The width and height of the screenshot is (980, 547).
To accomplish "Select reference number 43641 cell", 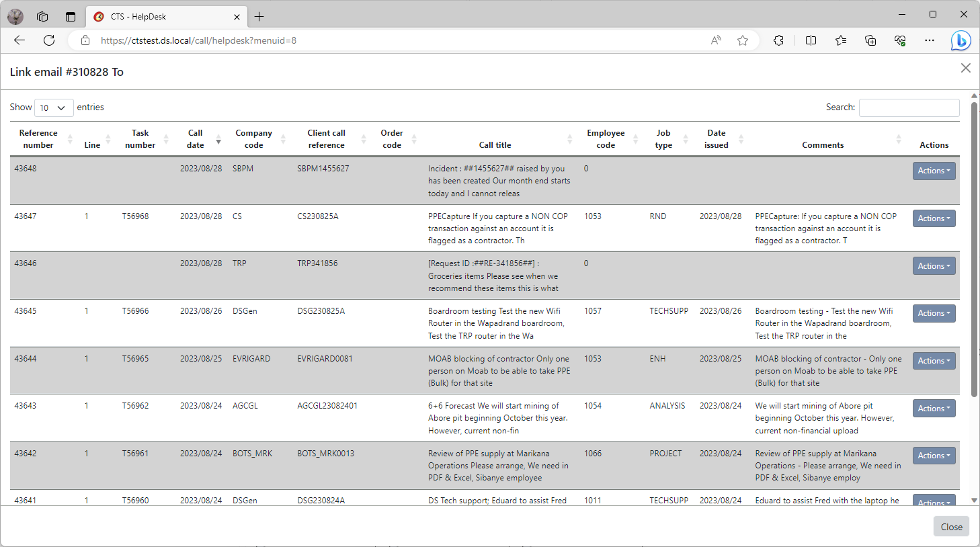I will point(26,501).
